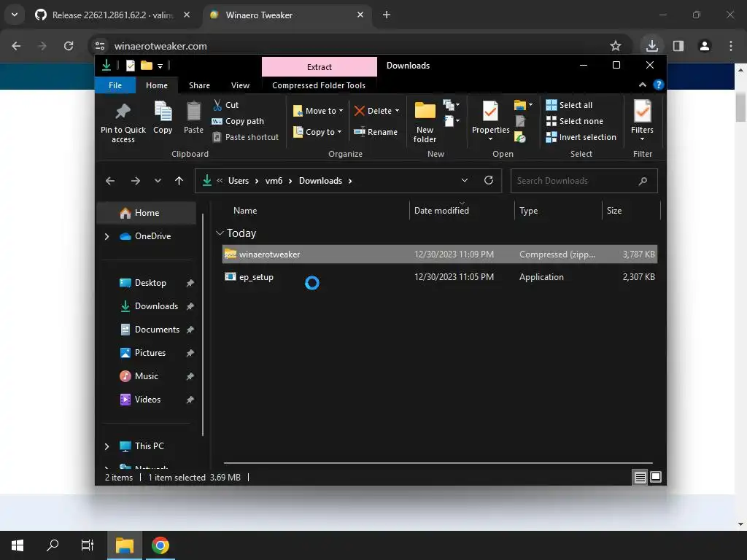Open Task View on taskbar
The height and width of the screenshot is (560, 747).
88,545
